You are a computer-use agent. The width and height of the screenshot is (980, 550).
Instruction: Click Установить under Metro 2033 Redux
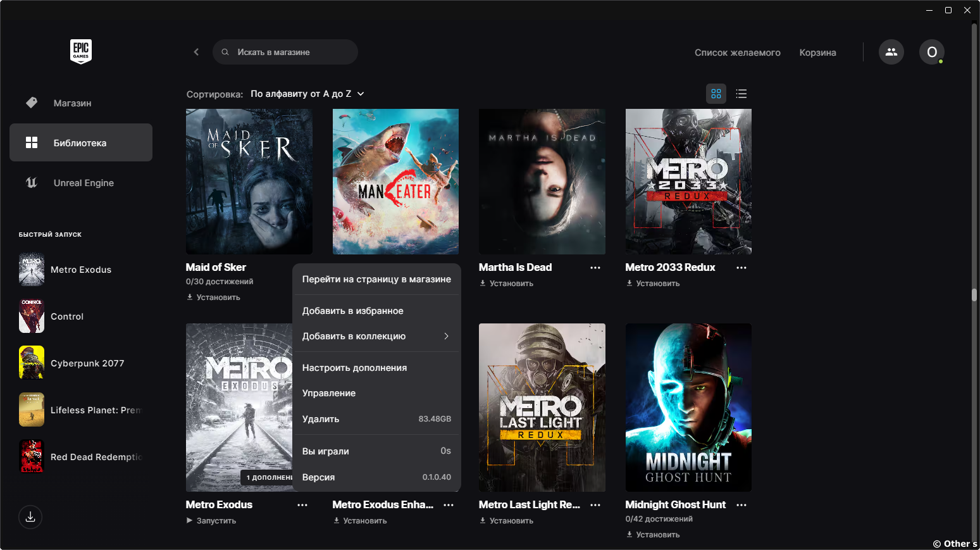(x=653, y=284)
